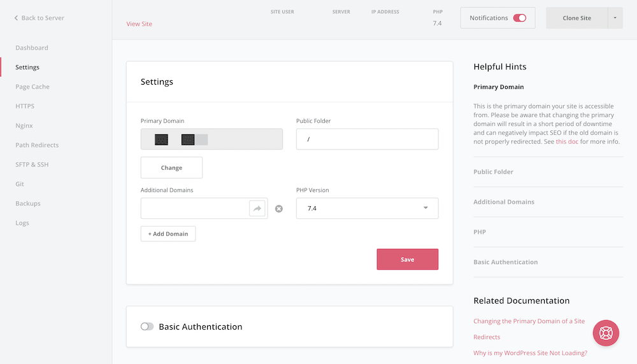Viewport: 637px width, 364px height.
Task: Open the Redirects documentation link
Action: coord(487,337)
